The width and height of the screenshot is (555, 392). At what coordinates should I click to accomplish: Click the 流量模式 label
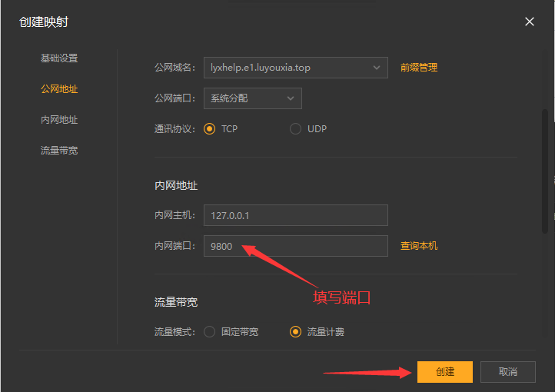click(x=174, y=332)
